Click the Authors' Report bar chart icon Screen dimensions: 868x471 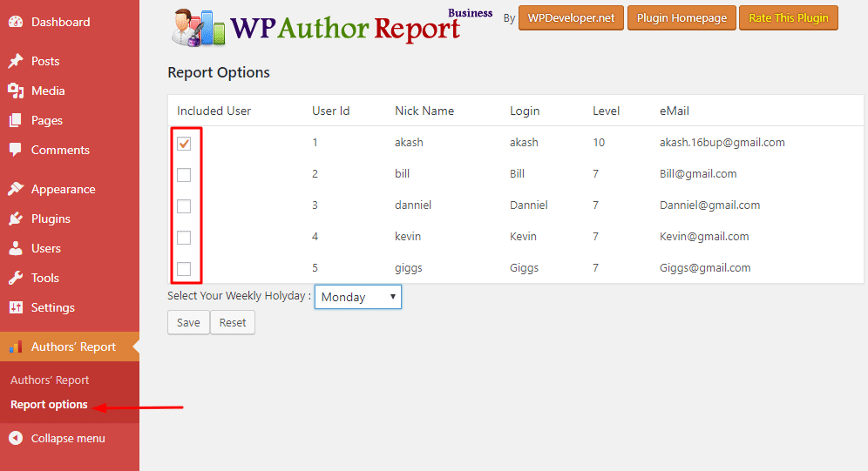(16, 347)
